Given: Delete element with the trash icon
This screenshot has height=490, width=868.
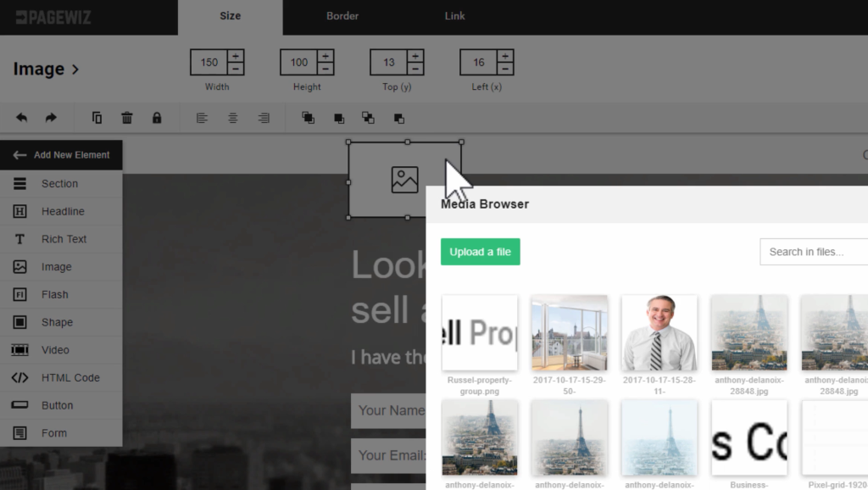Looking at the screenshot, I should click(127, 117).
